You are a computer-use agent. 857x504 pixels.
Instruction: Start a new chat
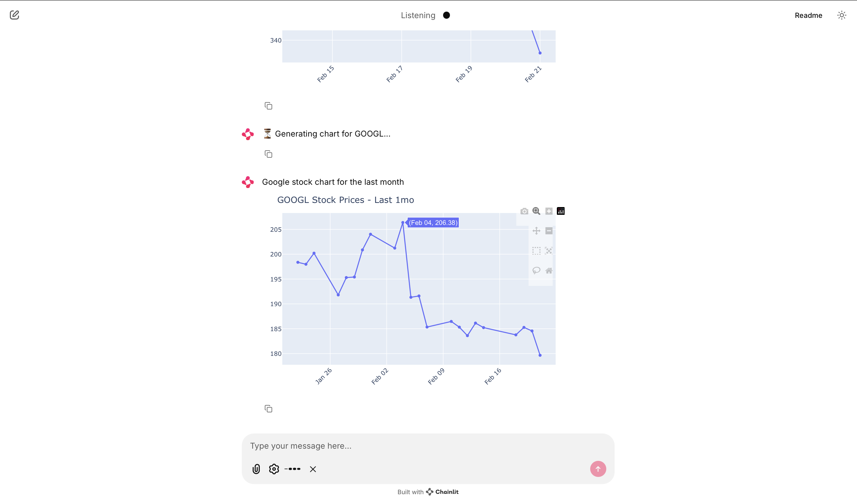click(14, 15)
